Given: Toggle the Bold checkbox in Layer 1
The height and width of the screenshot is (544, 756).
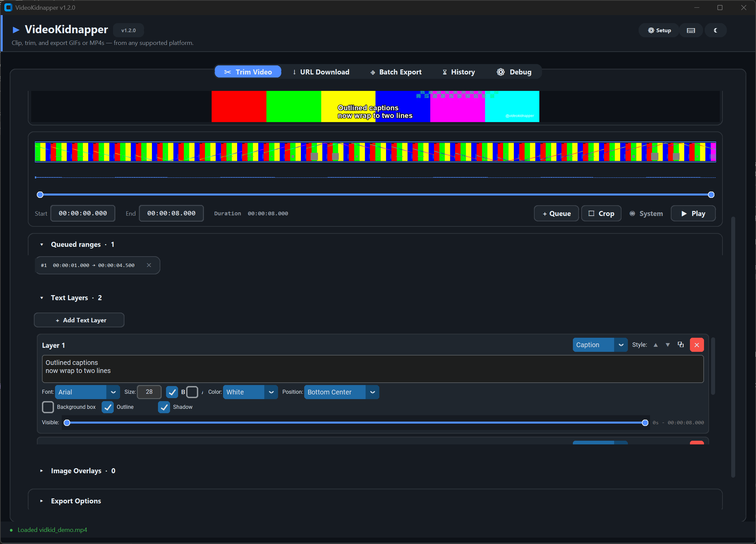Looking at the screenshot, I should [172, 392].
